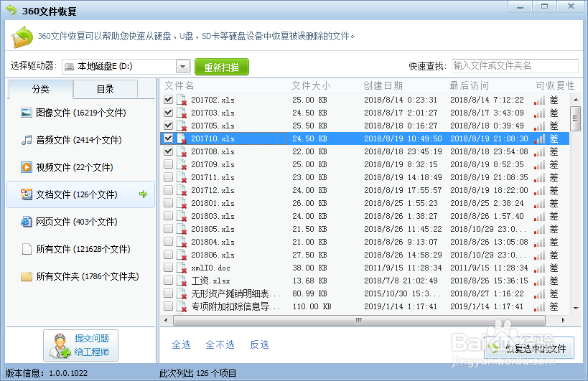Click the horizontal scrollbar thumb
Viewport: 588px width, 381px height.
pyautogui.click(x=359, y=320)
